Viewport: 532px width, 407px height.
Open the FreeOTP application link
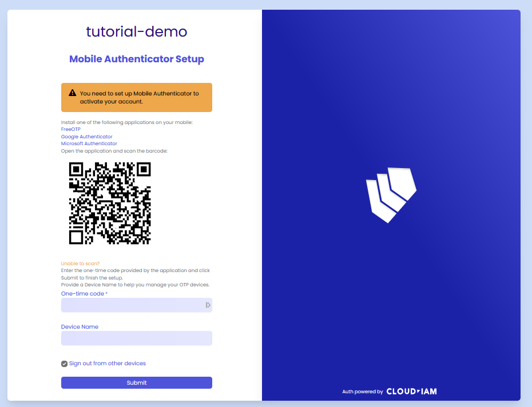[70, 129]
